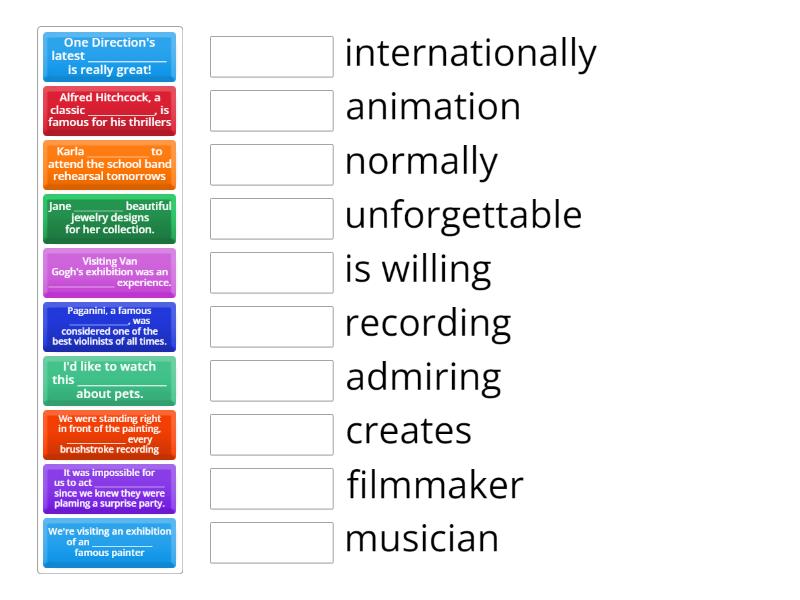Viewport: 800px width, 600px height.
Task: Select the word "animation"
Action: pyautogui.click(x=432, y=107)
